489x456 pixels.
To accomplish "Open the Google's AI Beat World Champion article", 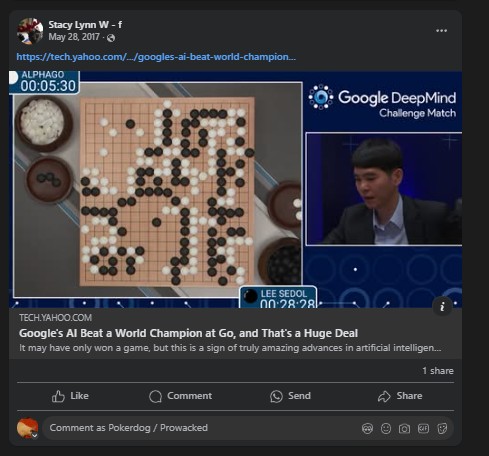I will (188, 333).
